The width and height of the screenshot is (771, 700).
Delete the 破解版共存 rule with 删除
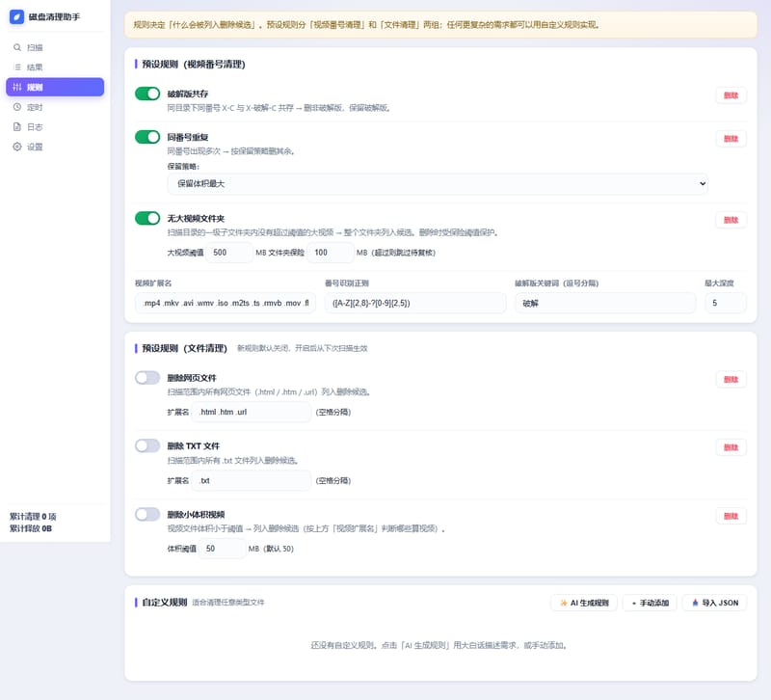pyautogui.click(x=731, y=95)
